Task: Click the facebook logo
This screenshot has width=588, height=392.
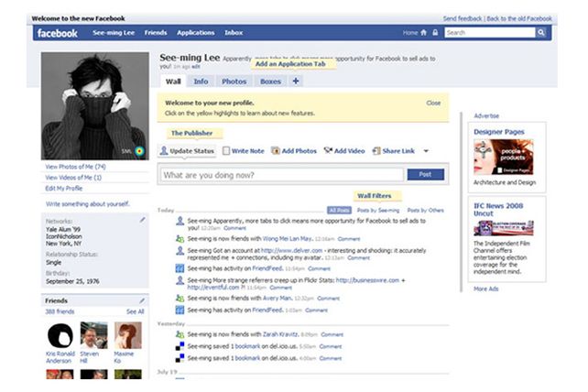Action: click(x=58, y=33)
